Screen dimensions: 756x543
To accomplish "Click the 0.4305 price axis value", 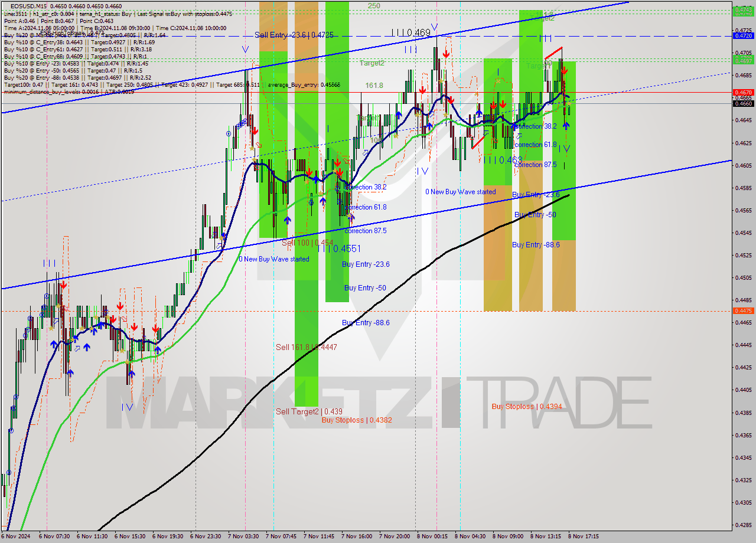I will point(742,502).
